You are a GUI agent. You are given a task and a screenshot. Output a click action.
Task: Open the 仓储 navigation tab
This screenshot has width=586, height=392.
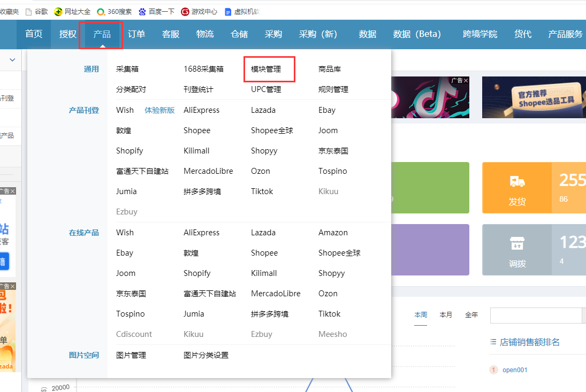(239, 34)
